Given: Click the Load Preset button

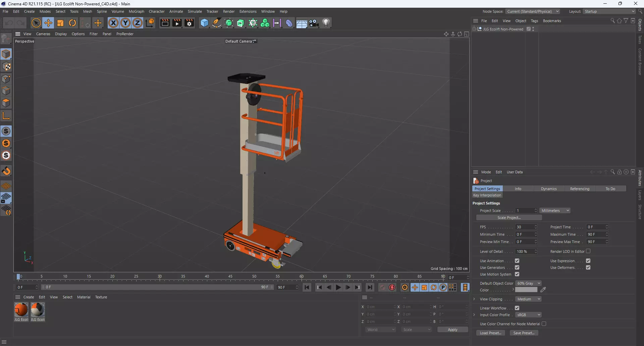Looking at the screenshot, I should [490, 333].
